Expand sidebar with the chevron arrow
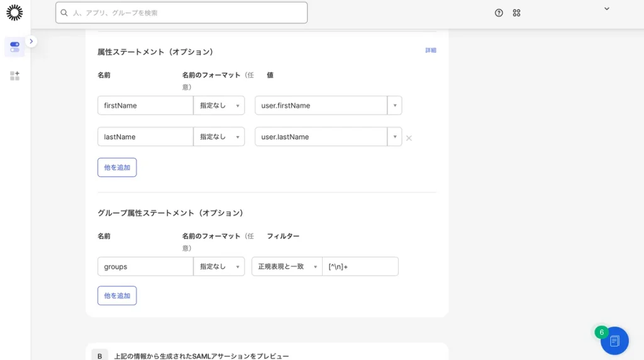This screenshot has width=644, height=360. point(31,42)
